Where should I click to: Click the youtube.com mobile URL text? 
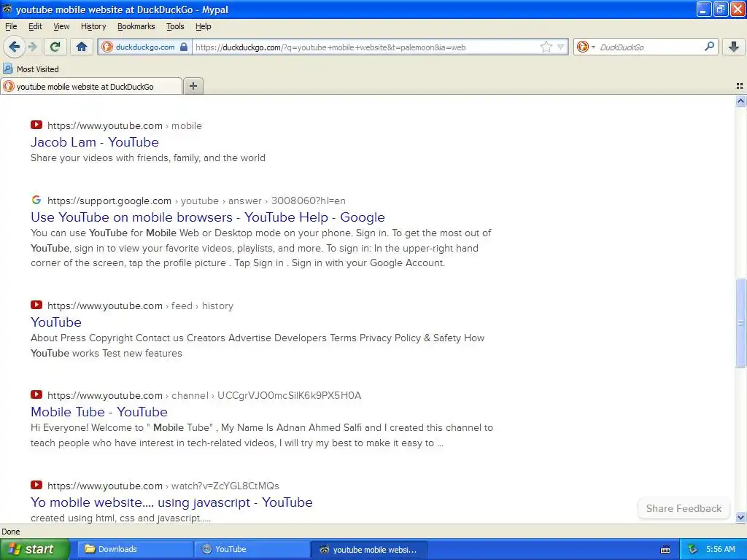point(124,125)
